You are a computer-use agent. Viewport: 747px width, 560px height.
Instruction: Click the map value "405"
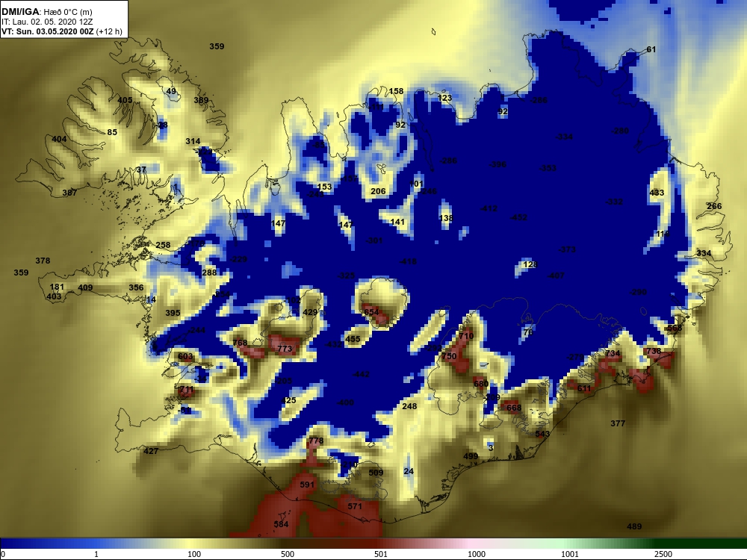pos(125,100)
